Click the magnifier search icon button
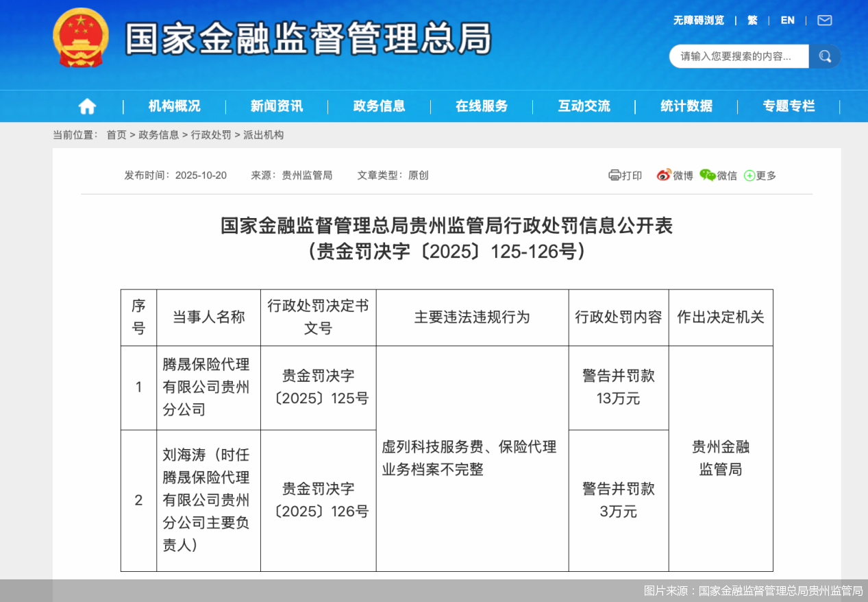Viewport: 868px width, 602px height. coord(825,56)
